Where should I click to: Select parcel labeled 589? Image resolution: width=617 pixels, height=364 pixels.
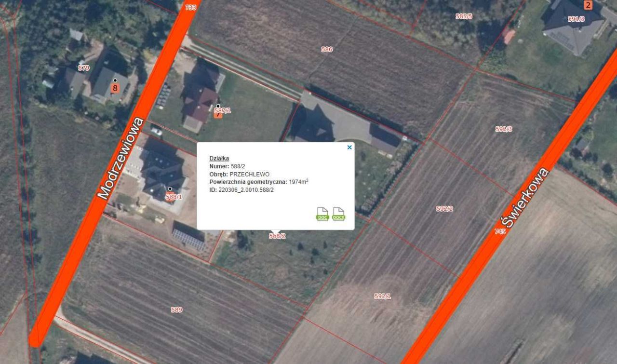pyautogui.click(x=177, y=310)
